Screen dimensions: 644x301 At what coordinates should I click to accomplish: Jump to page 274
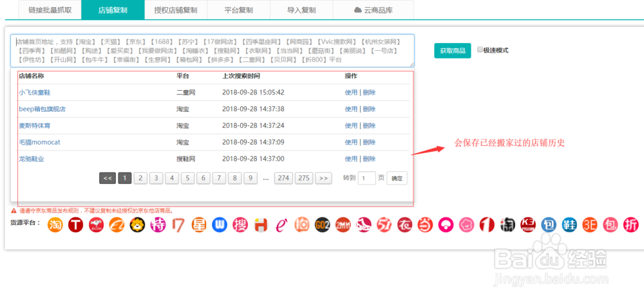tap(283, 178)
